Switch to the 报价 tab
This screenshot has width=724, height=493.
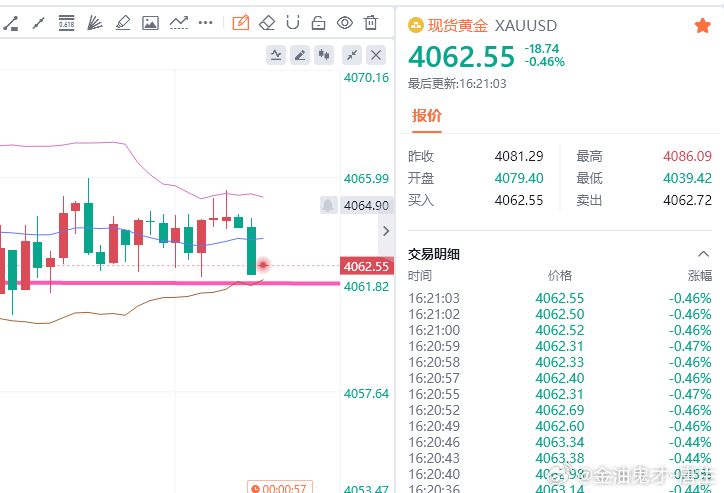427,116
